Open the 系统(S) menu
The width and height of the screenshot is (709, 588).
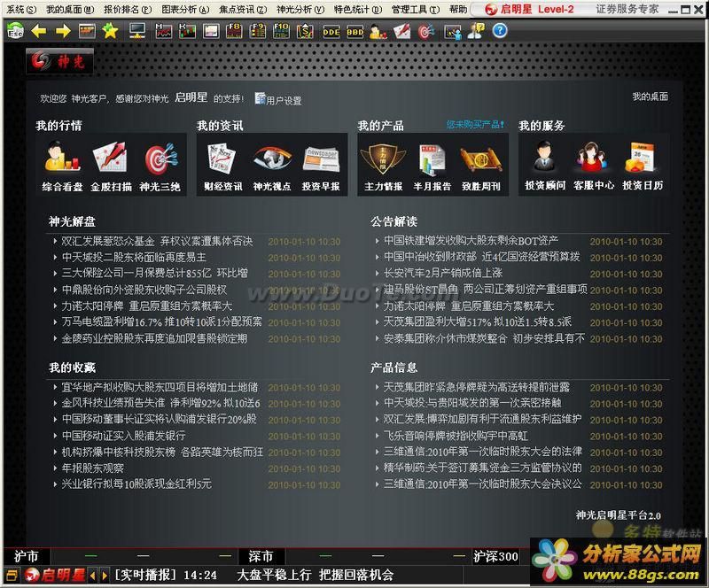click(x=21, y=9)
